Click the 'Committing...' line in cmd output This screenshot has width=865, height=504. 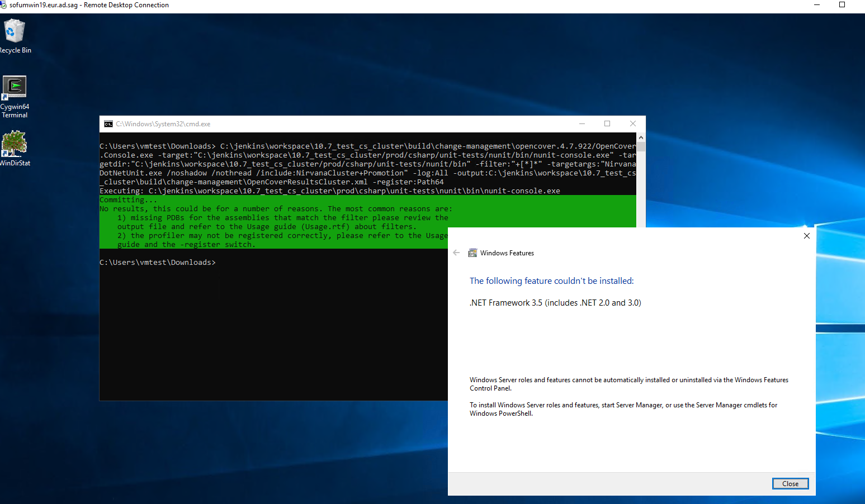[x=129, y=200]
